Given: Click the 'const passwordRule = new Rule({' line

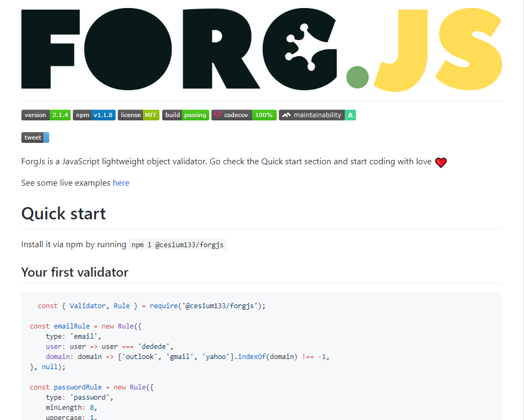Looking at the screenshot, I should click(x=92, y=387).
